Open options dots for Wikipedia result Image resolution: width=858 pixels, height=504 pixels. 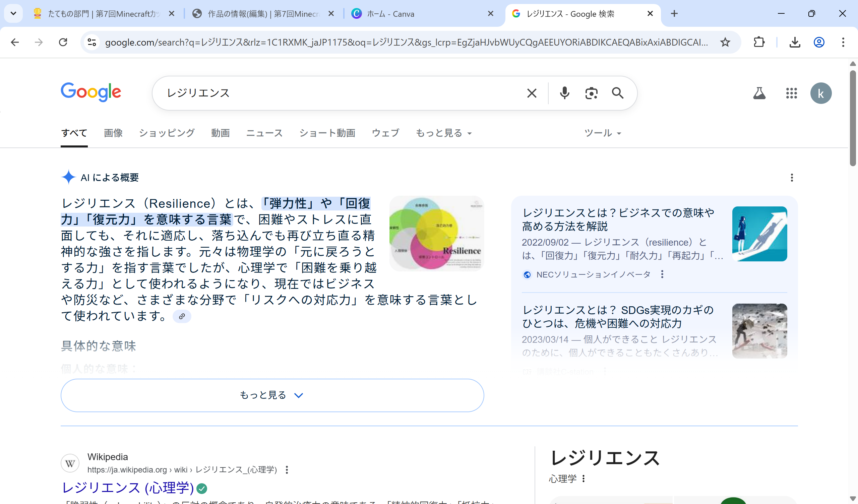tap(287, 469)
